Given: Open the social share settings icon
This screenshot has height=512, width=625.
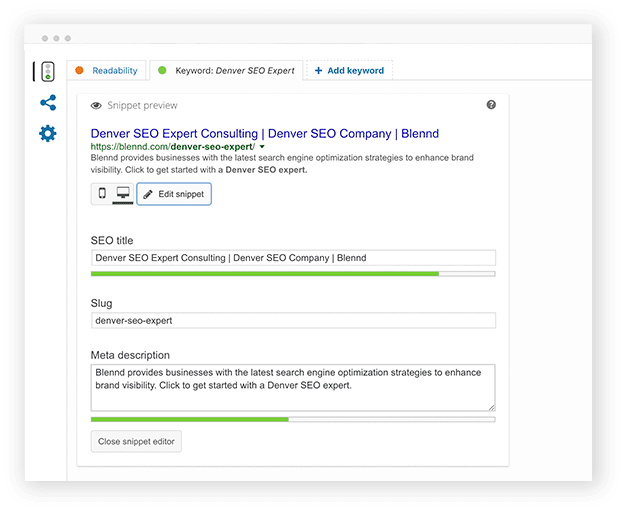Looking at the screenshot, I should point(48,103).
